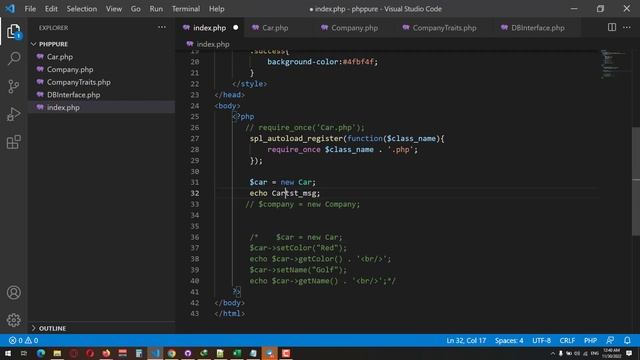Select the index.php editor tab
The width and height of the screenshot is (640, 360).
(209, 28)
